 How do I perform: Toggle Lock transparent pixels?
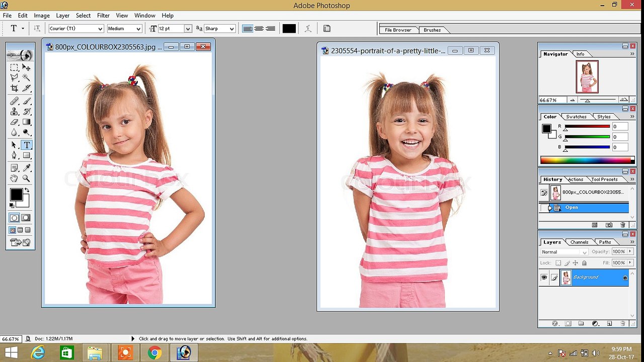point(558,263)
